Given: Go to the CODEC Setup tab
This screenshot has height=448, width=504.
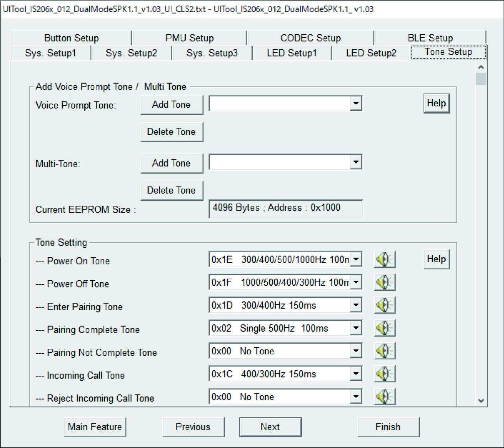Looking at the screenshot, I should coord(310,38).
